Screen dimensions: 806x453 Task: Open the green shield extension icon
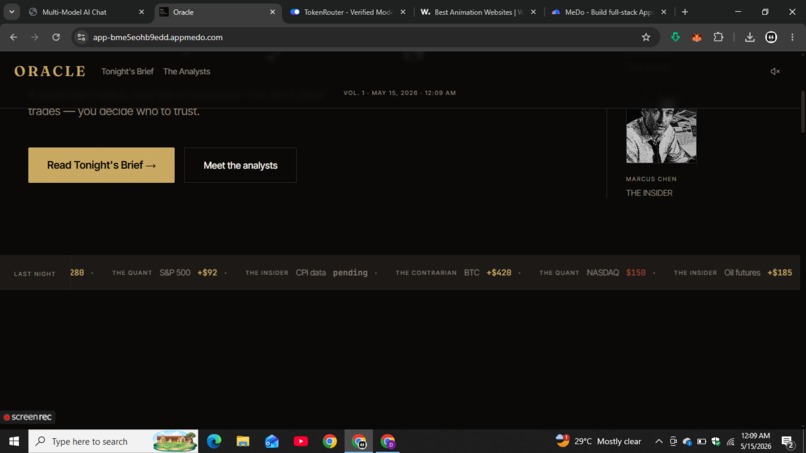675,37
